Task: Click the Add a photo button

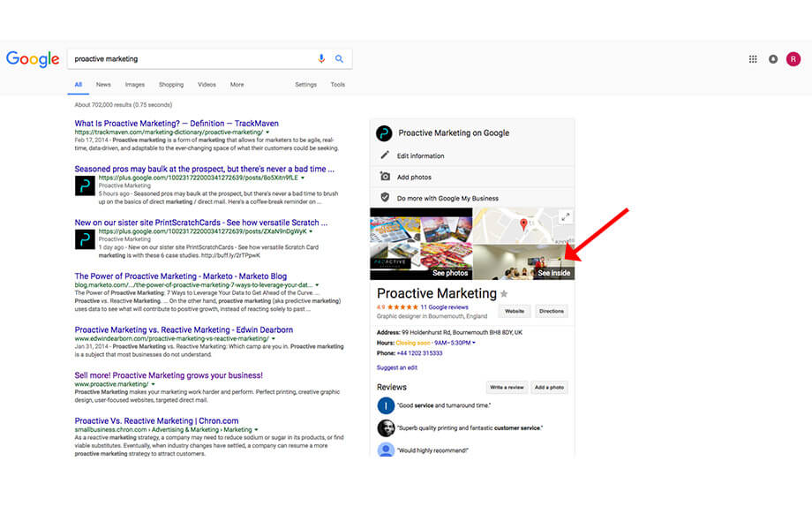Action: point(550,387)
